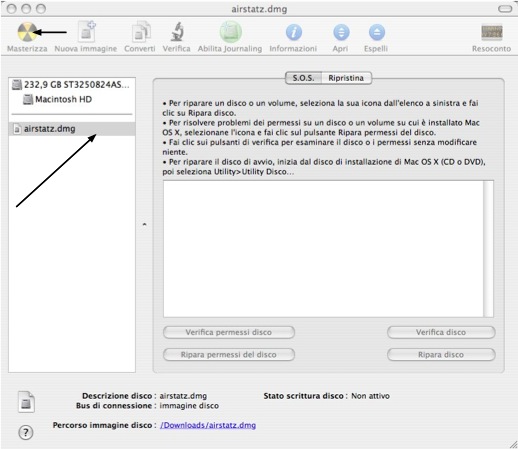This screenshot has width=518, height=449.
Task: Open Informazioni for the selected disk
Action: (x=294, y=32)
